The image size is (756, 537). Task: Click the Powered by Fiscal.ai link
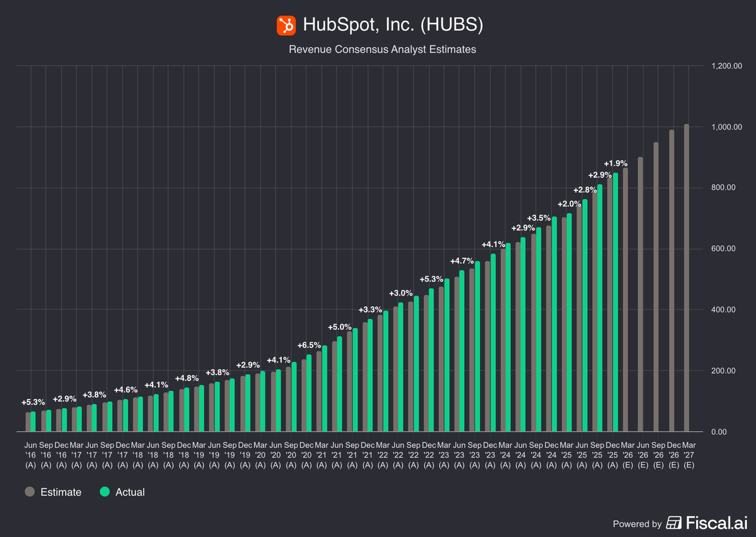(x=680, y=523)
